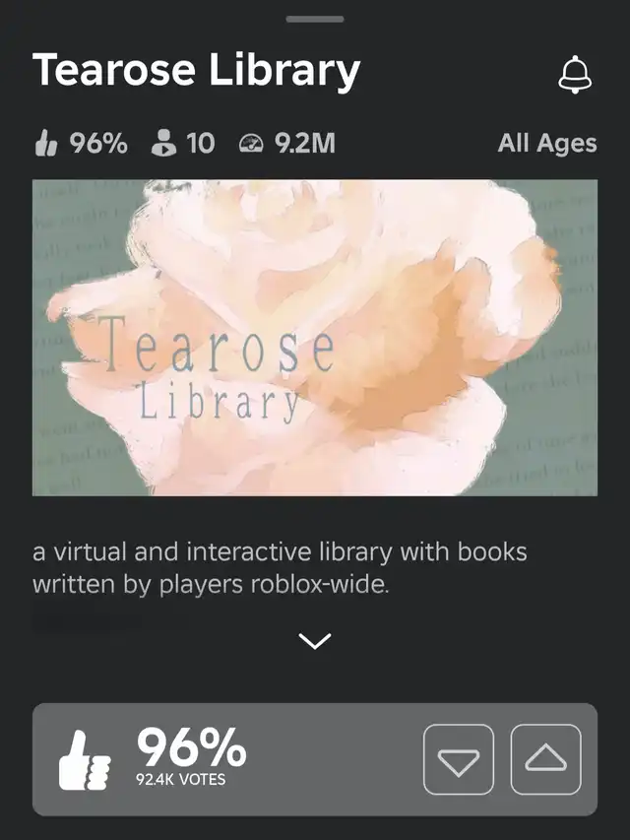Viewport: 630px width, 840px height.
Task: Click the large 96% in votes bar
Action: [191, 747]
